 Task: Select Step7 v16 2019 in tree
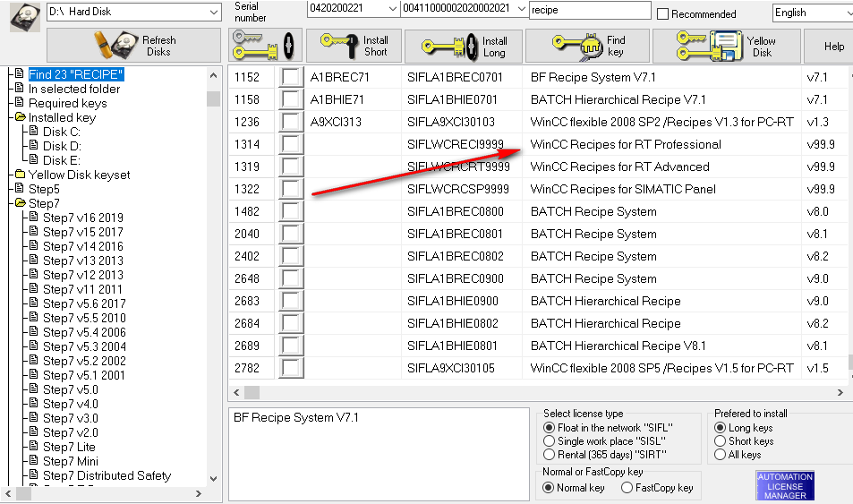pyautogui.click(x=83, y=218)
